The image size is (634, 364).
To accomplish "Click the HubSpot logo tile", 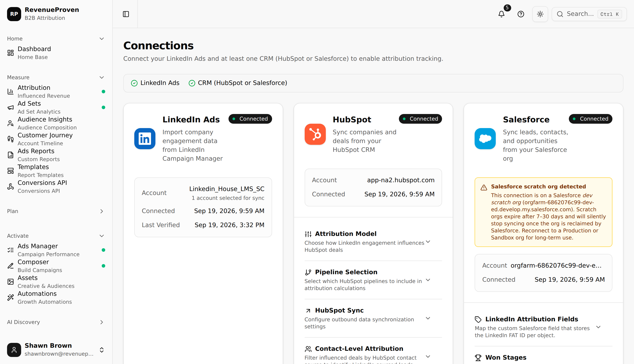I will pos(315,134).
